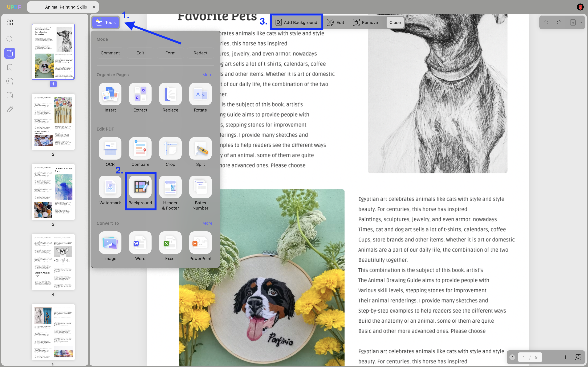Show More Convert To options
This screenshot has height=367, width=588.
pos(207,223)
